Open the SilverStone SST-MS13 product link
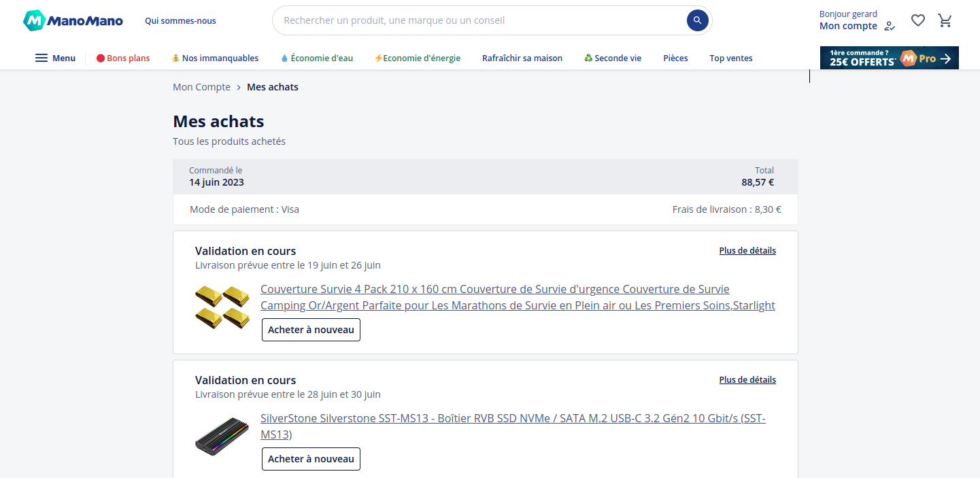 [512, 426]
